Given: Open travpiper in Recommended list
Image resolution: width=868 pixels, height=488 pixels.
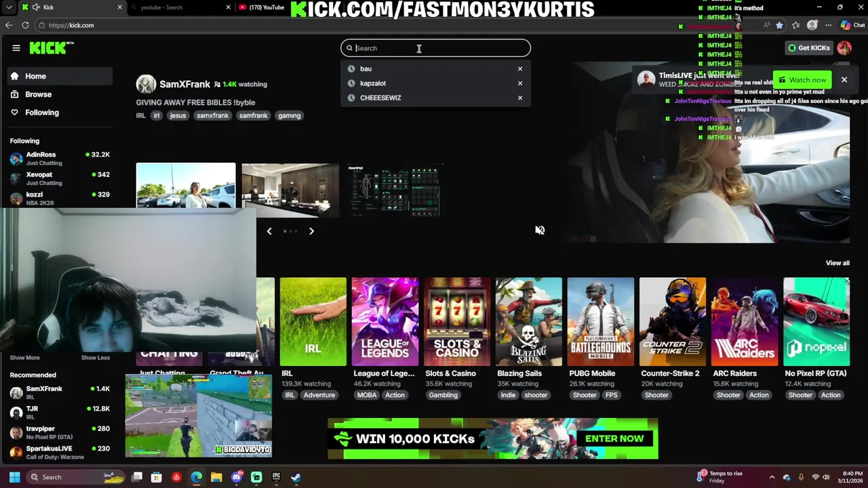Looking at the screenshot, I should click(60, 432).
